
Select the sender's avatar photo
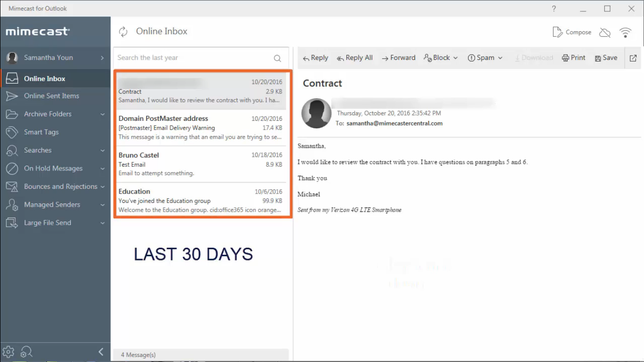tap(316, 113)
